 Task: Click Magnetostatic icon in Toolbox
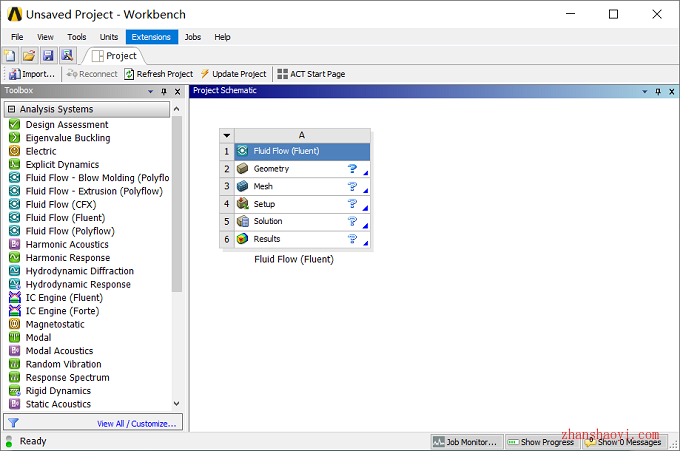coord(14,324)
